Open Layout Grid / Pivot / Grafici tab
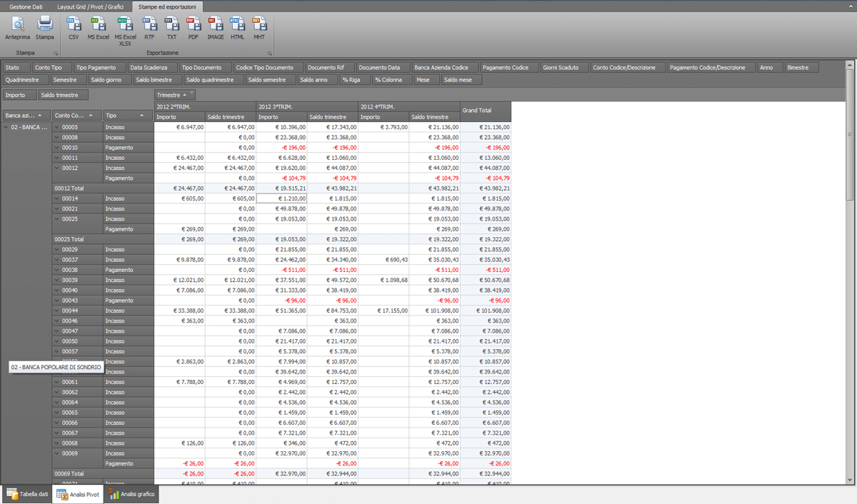Viewport: 857px width, 504px height. [91, 6]
